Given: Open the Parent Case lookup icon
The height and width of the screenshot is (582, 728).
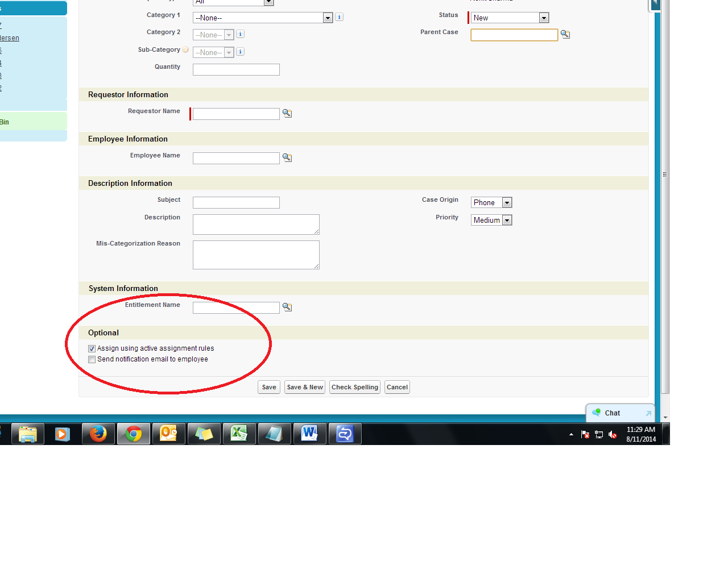Looking at the screenshot, I should 565,34.
